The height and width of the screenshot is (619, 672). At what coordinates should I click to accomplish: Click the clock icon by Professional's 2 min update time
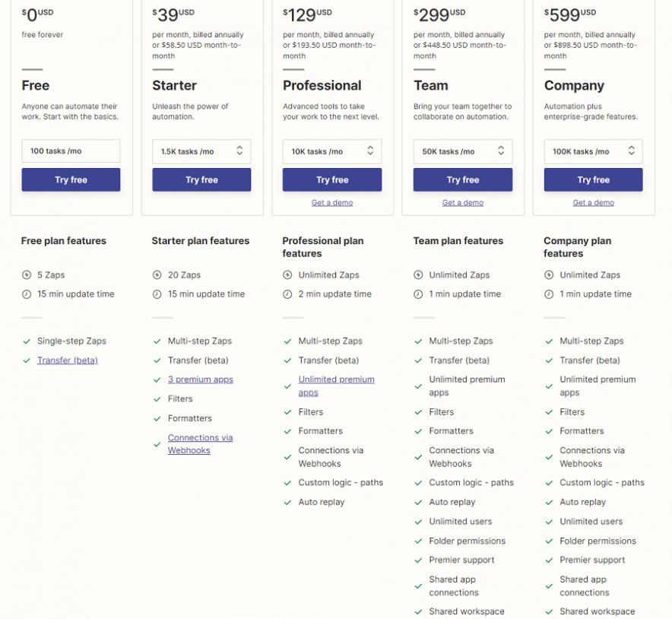287,294
